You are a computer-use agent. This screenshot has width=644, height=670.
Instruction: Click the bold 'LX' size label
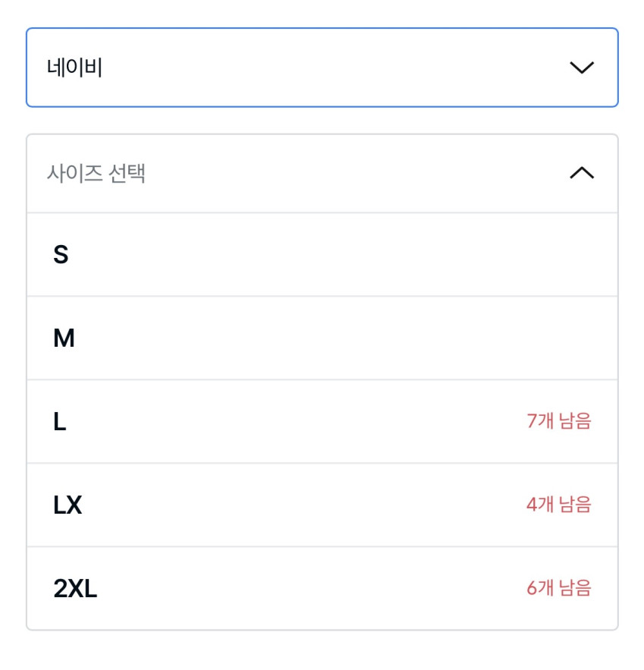pyautogui.click(x=68, y=506)
